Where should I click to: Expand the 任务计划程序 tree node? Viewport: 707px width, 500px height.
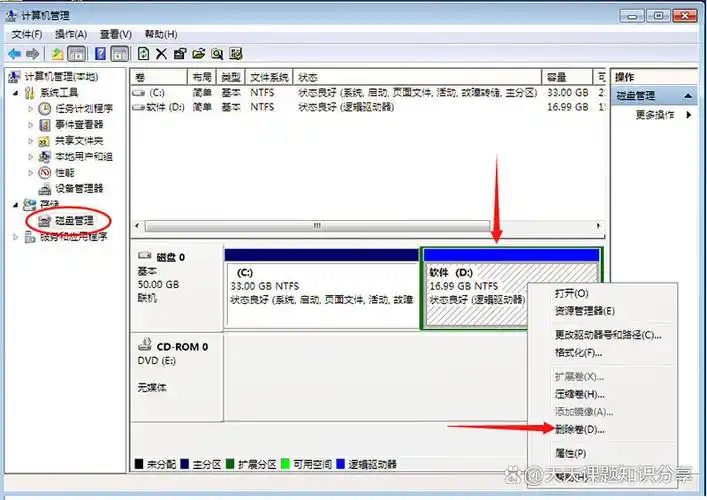(x=31, y=109)
